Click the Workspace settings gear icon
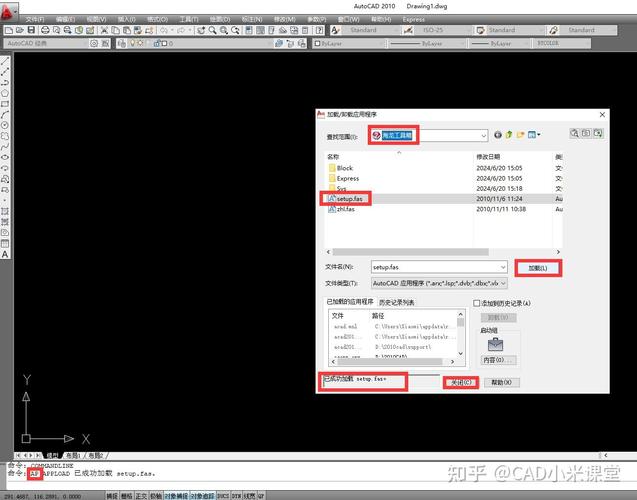 94,43
